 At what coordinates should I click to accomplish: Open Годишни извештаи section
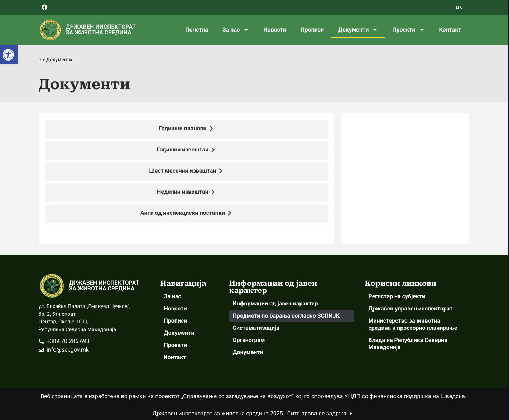186,150
